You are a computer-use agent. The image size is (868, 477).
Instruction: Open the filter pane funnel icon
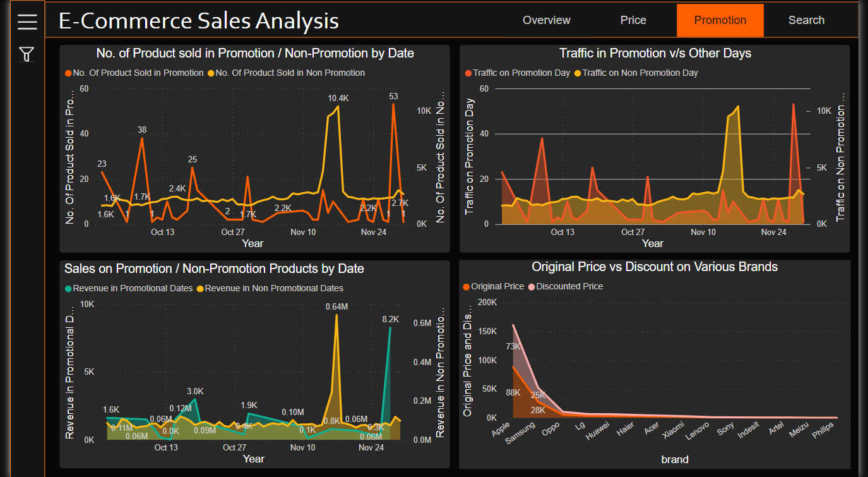tap(27, 54)
